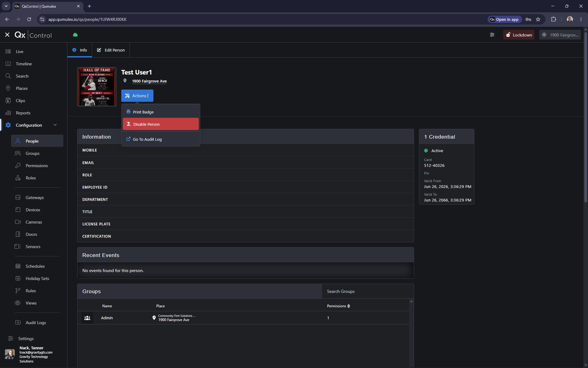Focus the Search Groups input field
The image size is (588, 368).
(367, 291)
